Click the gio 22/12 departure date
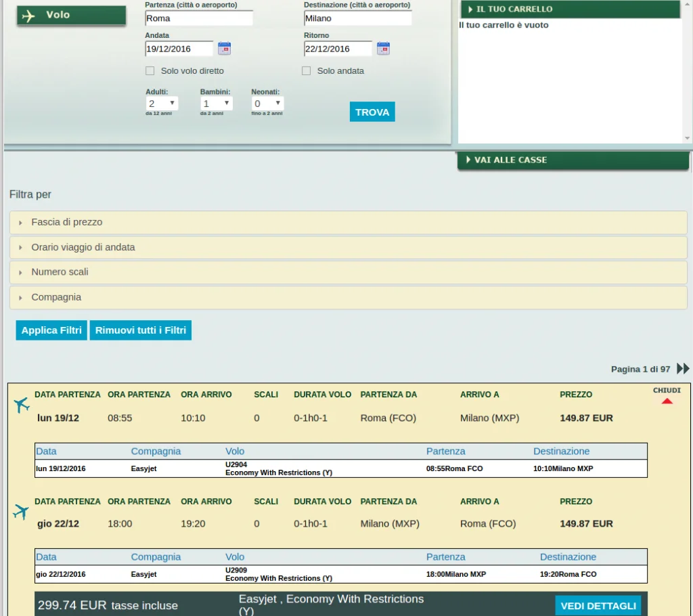This screenshot has height=616, width=693. (x=58, y=523)
